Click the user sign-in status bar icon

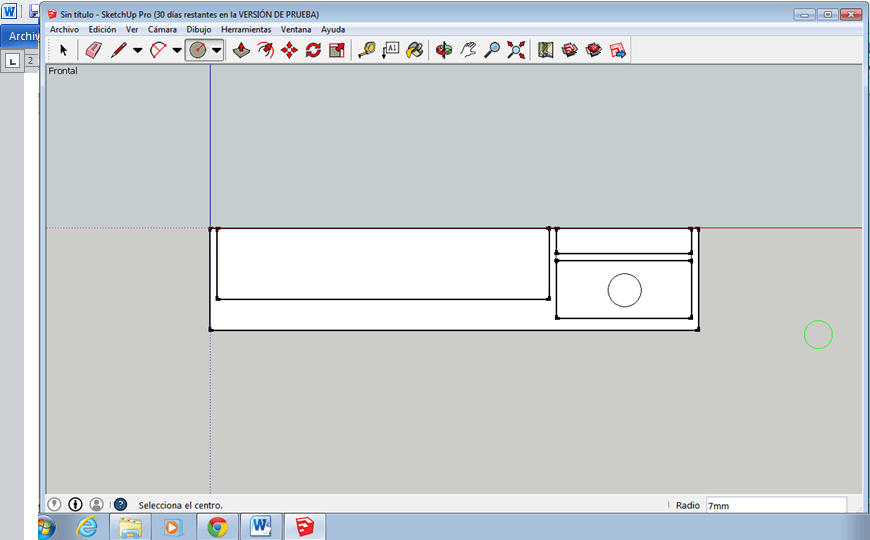click(96, 504)
